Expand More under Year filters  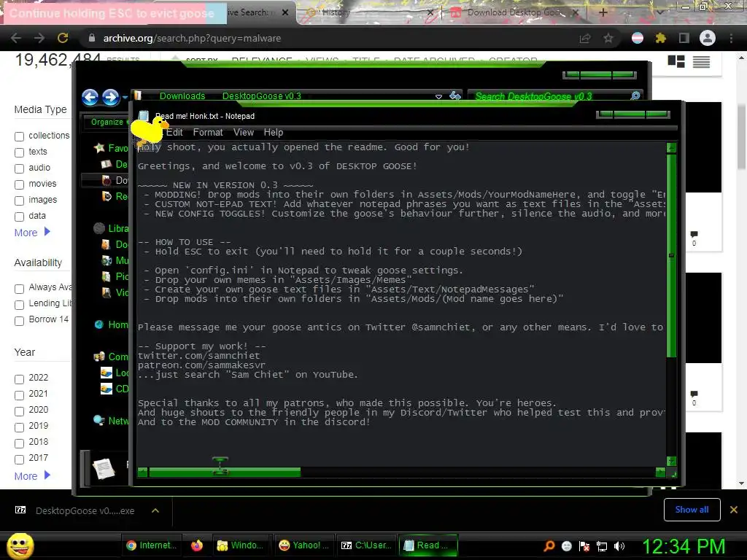32,475
